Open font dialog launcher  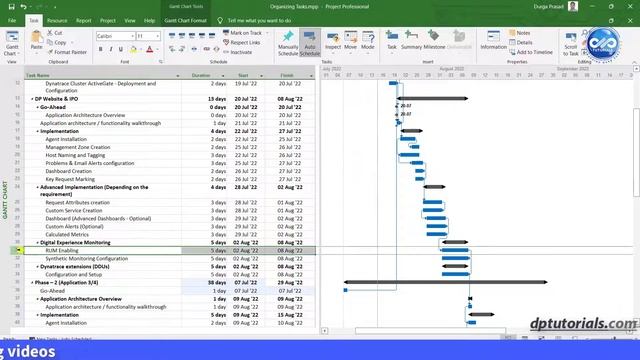(x=160, y=62)
